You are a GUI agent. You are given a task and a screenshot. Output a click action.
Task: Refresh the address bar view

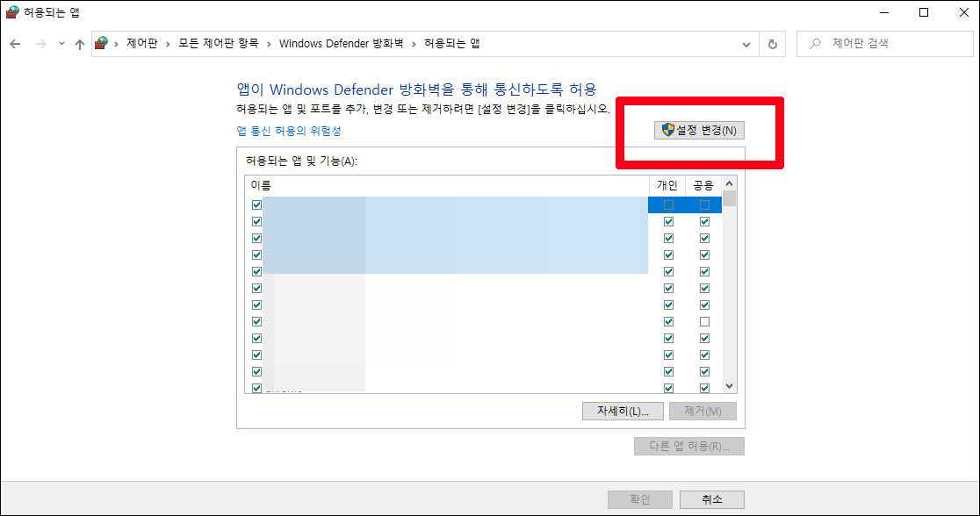(773, 44)
